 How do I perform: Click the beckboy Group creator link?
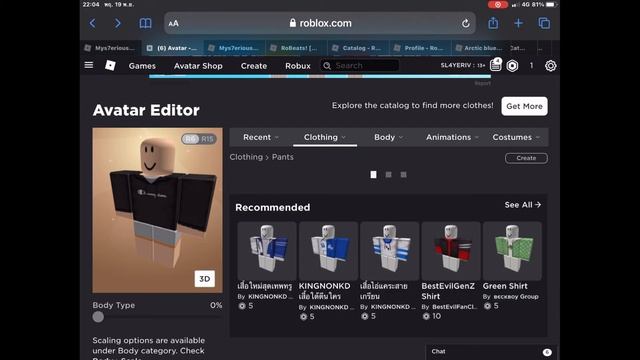516,297
